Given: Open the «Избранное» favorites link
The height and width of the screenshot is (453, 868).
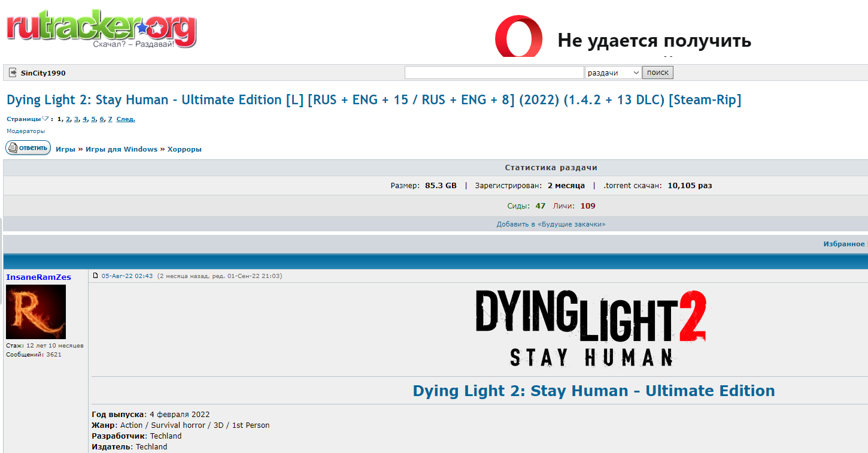Looking at the screenshot, I should pyautogui.click(x=844, y=244).
